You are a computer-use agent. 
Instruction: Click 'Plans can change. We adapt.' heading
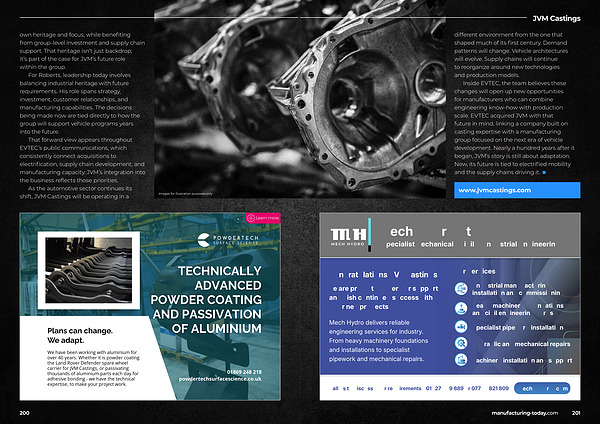80,336
